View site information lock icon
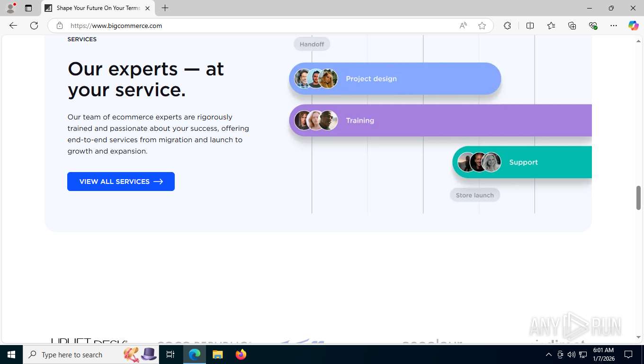644x364 pixels. coord(60,26)
